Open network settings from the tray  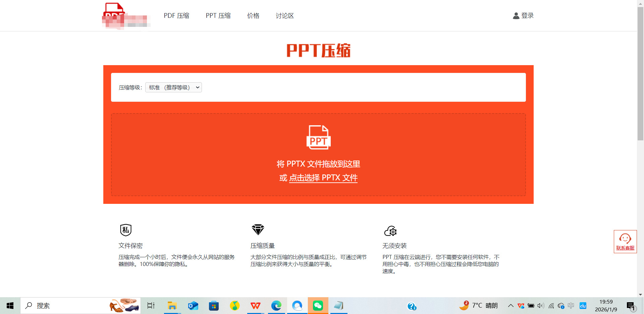point(551,306)
